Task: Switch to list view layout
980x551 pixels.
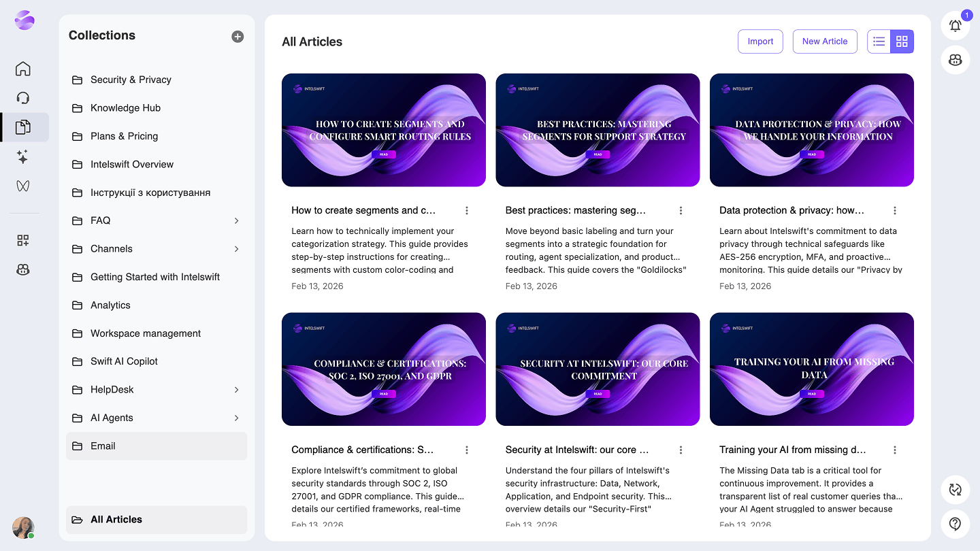Action: [x=879, y=41]
